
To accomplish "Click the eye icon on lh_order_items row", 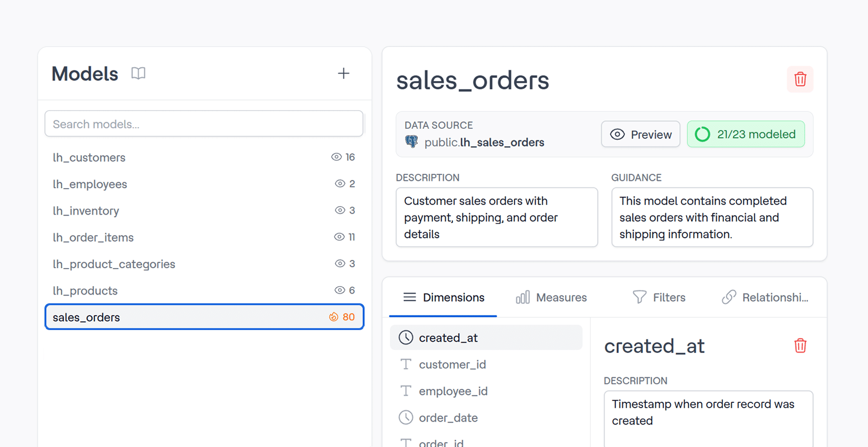I will point(339,237).
